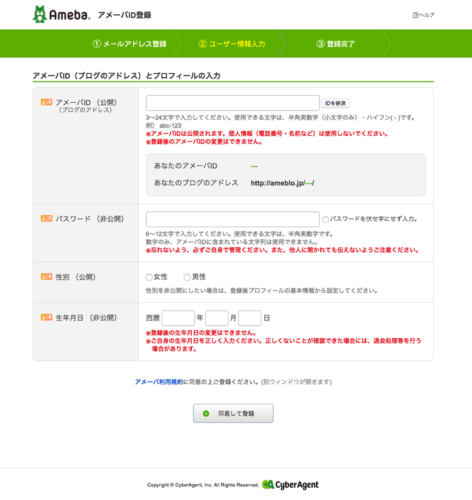The height and width of the screenshot is (500, 472).
Task: Click the アメーバID登録 page title
Action: click(125, 15)
